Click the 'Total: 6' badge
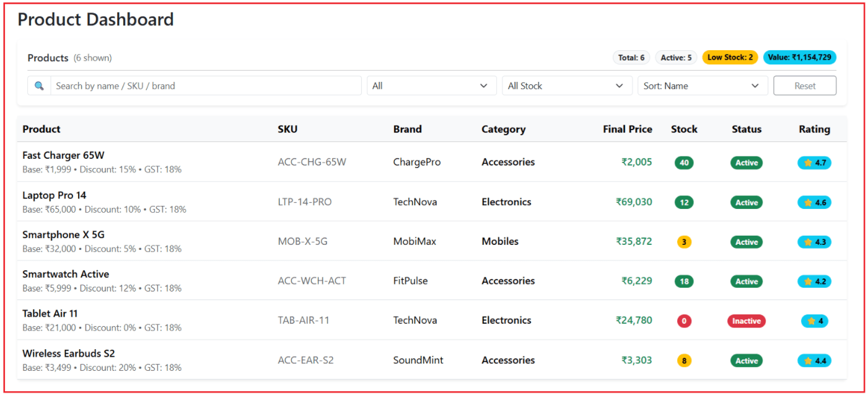868x395 pixels. click(x=631, y=58)
